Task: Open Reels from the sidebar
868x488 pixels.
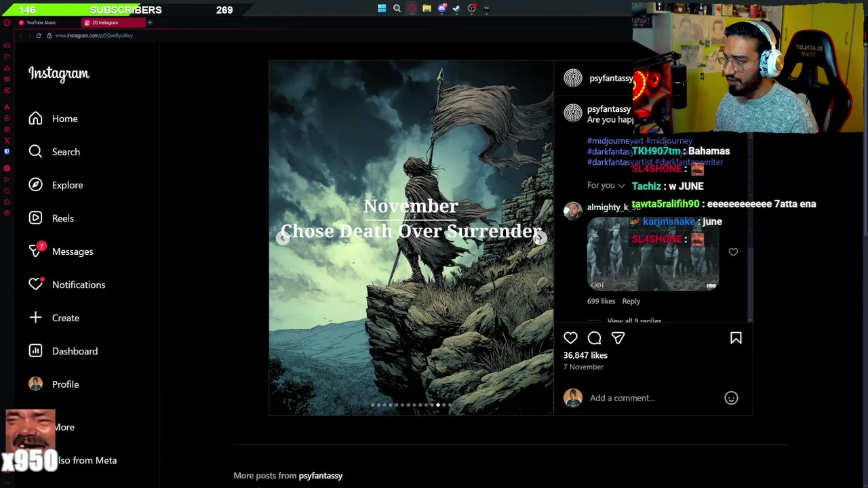Action: [x=51, y=218]
